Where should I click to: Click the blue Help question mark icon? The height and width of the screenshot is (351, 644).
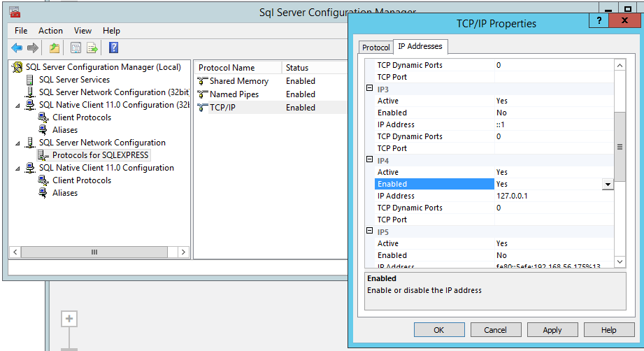pyautogui.click(x=113, y=48)
